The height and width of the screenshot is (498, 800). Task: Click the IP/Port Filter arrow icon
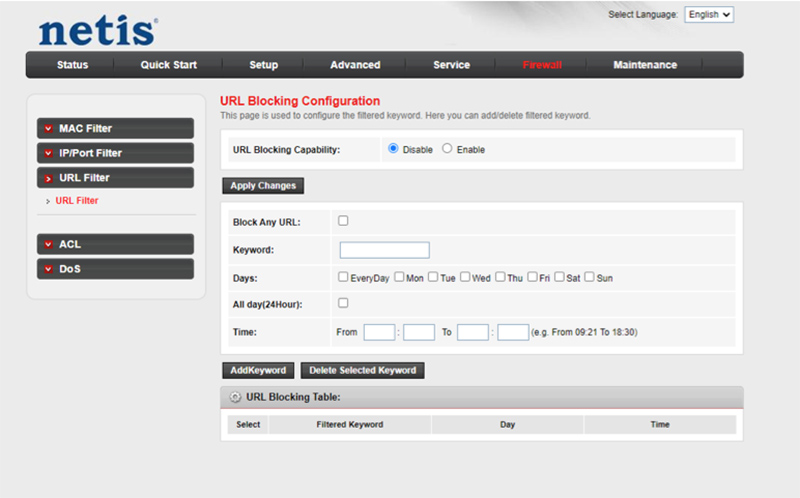tap(48, 153)
